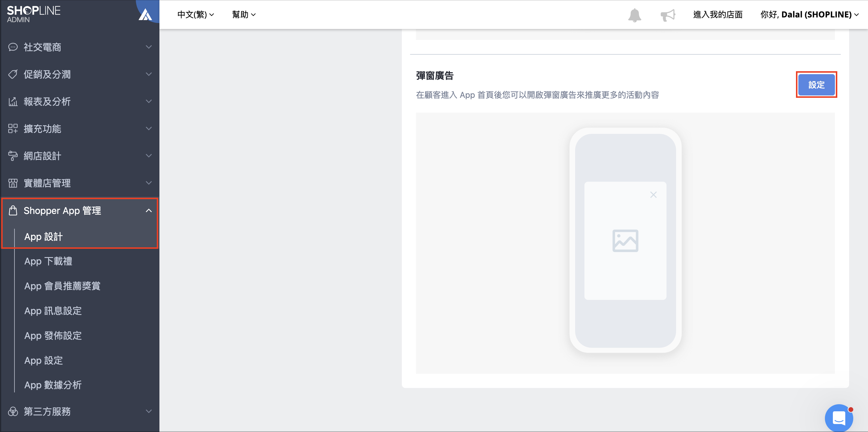Viewport: 868px width, 432px height.
Task: Click the physical store management icon
Action: click(x=13, y=183)
